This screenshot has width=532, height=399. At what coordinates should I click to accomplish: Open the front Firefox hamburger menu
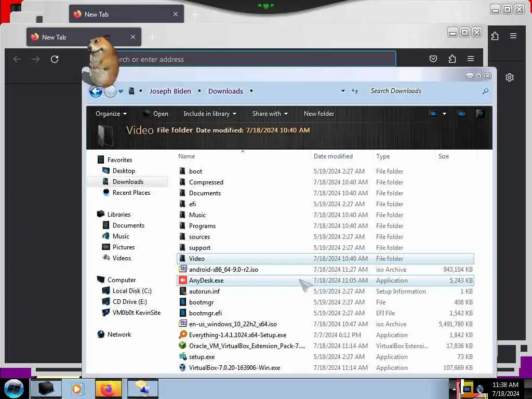click(471, 59)
